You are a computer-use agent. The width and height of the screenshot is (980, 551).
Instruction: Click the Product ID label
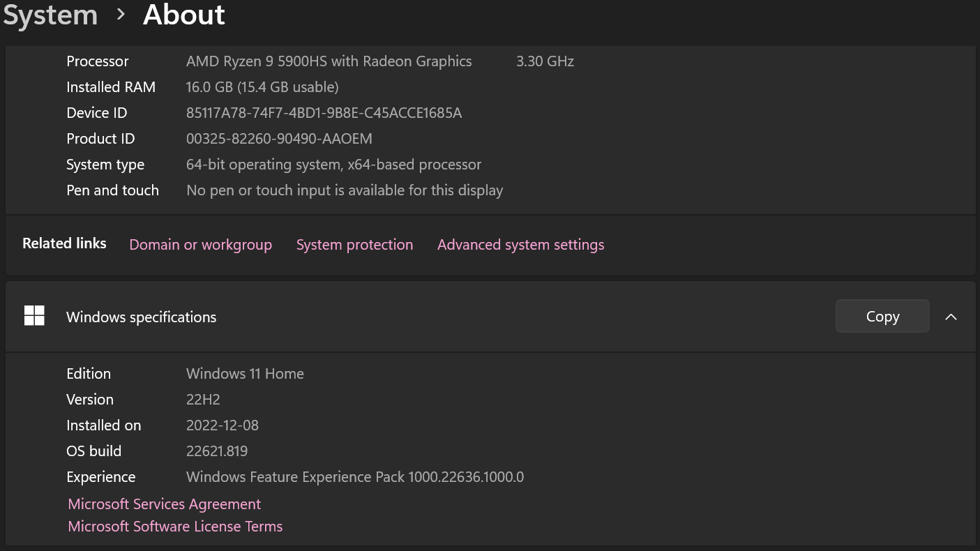pos(100,139)
